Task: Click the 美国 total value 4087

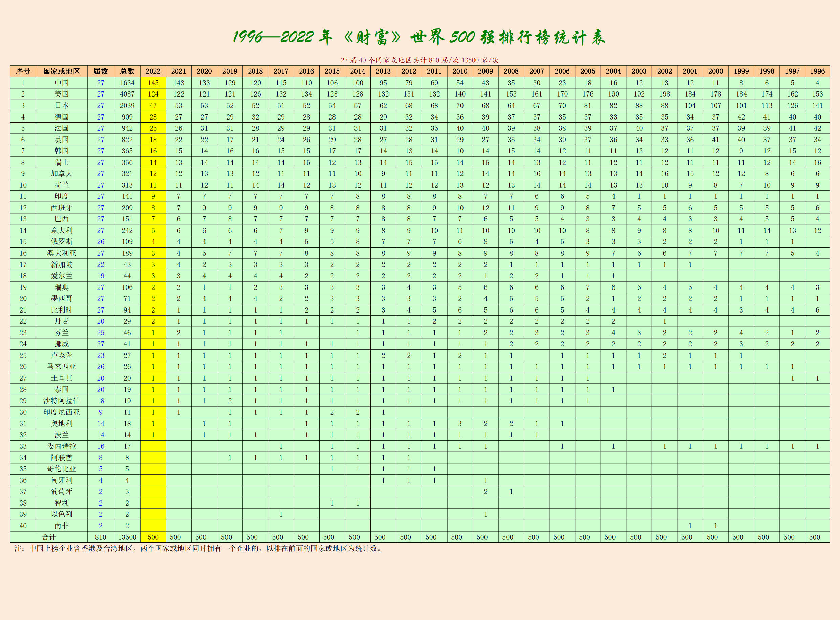Action: (127, 94)
